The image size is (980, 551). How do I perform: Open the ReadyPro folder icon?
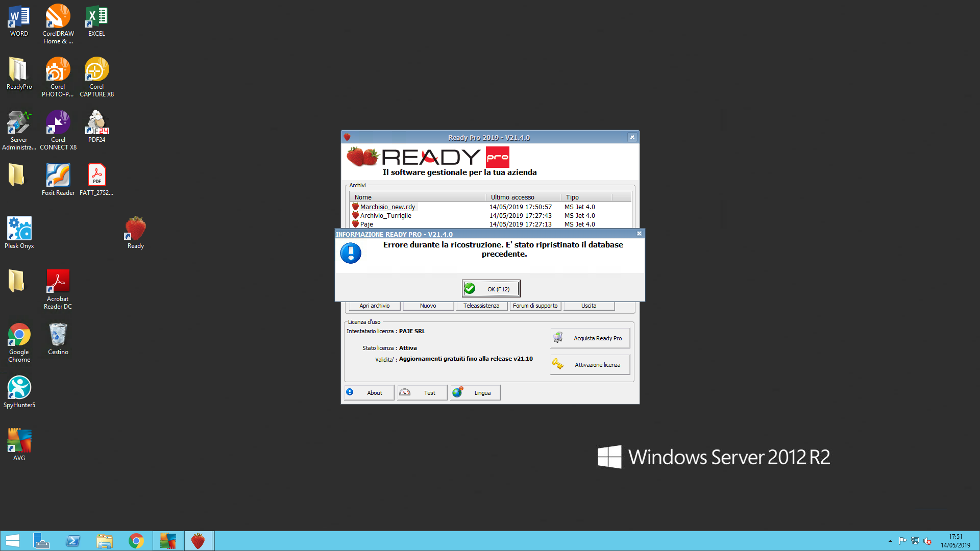[19, 74]
